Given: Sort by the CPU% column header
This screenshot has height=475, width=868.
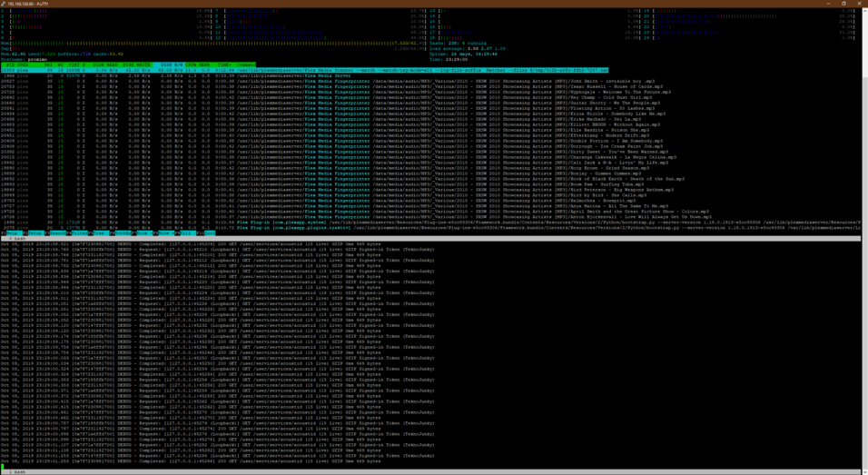Looking at the screenshot, I should point(191,64).
